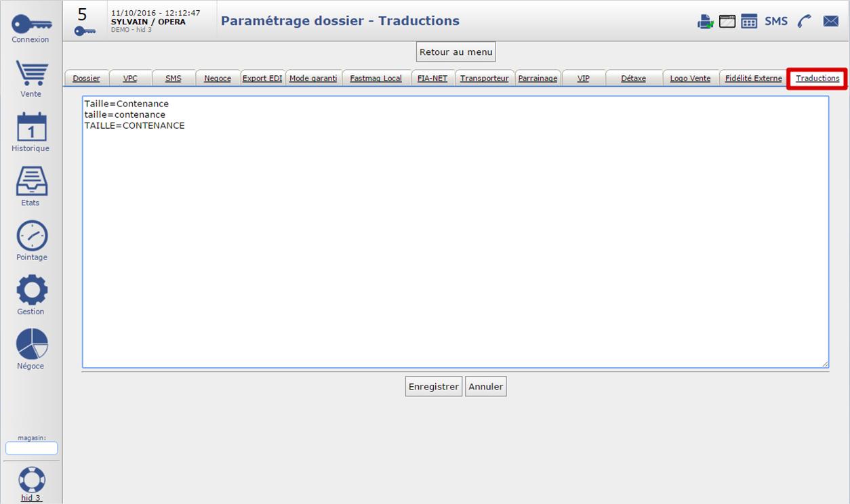Screen dimensions: 850x504
Task: Select the Fidélité Externe tab
Action: coord(753,79)
